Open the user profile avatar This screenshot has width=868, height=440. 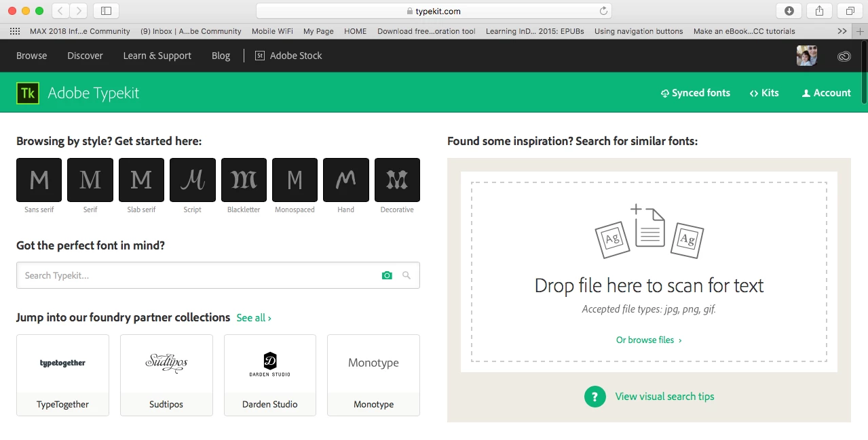[x=806, y=56]
